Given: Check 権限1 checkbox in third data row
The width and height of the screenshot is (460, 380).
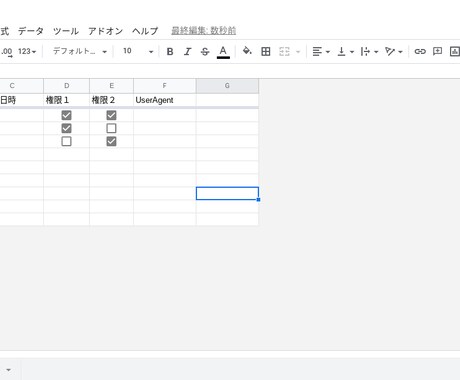Looking at the screenshot, I should (x=66, y=141).
